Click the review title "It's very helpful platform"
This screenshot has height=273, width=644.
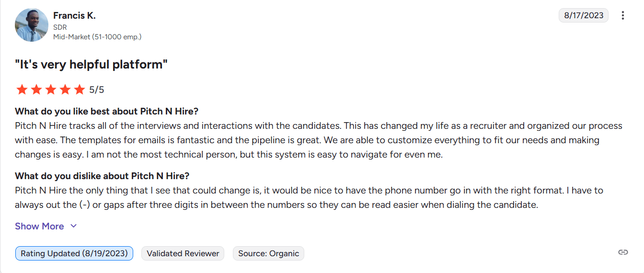click(91, 65)
